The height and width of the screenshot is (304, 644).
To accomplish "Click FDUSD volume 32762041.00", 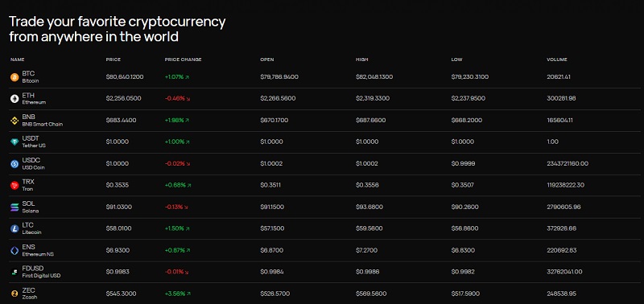I will tap(564, 272).
